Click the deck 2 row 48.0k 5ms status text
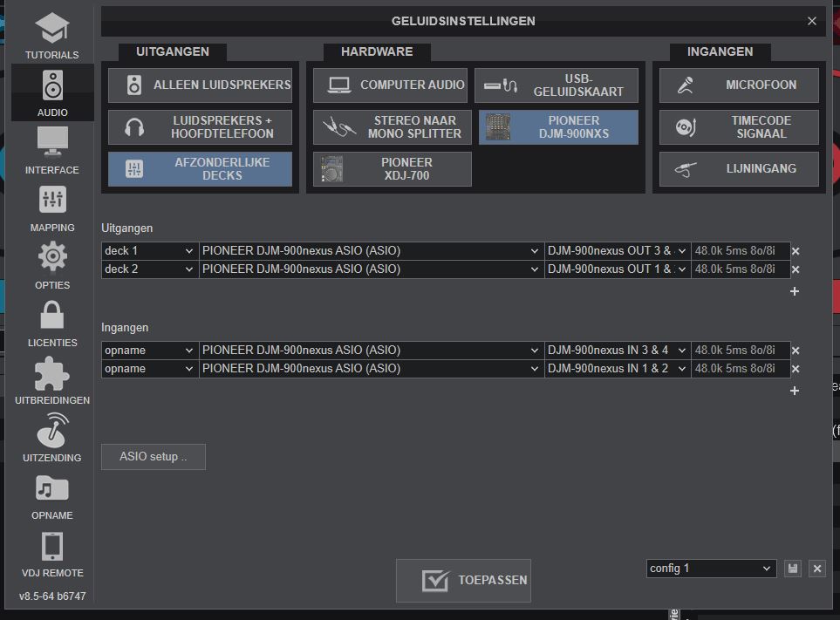This screenshot has width=840, height=620. coord(735,269)
